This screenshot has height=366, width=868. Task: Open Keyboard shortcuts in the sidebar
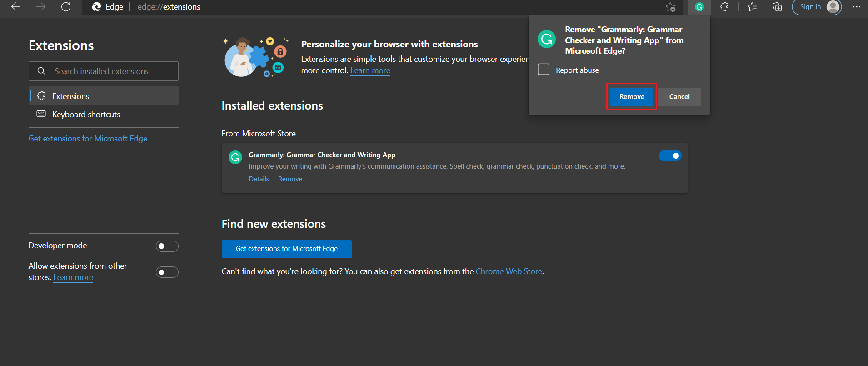tap(104, 114)
